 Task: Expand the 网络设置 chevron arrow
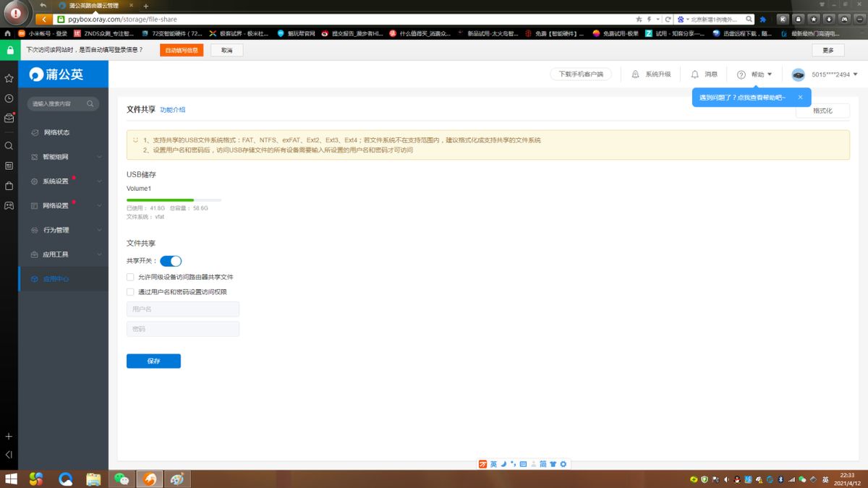99,206
